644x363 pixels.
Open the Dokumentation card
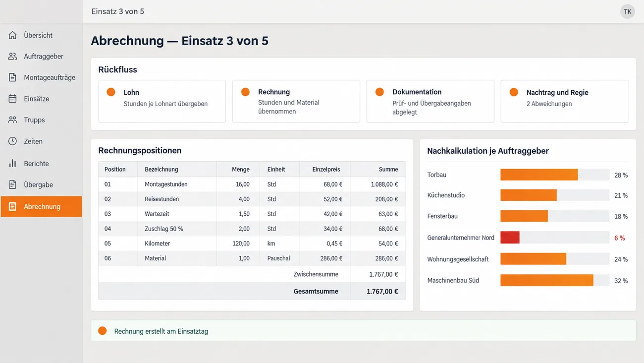point(430,101)
